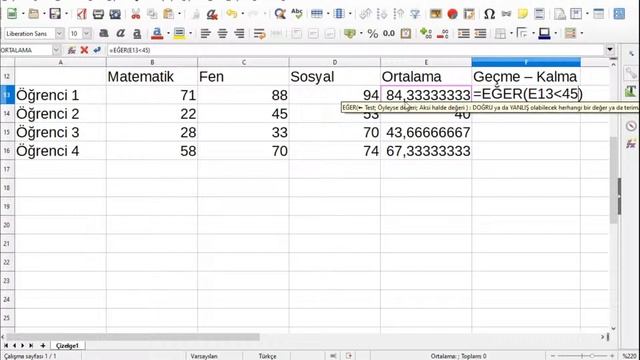The width and height of the screenshot is (640, 360).
Task: Open conditional formatting dropdown arrow
Action: click(x=582, y=33)
